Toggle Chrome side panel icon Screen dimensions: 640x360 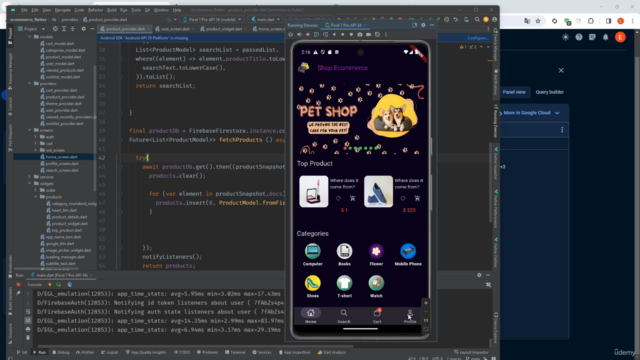click(x=608, y=21)
